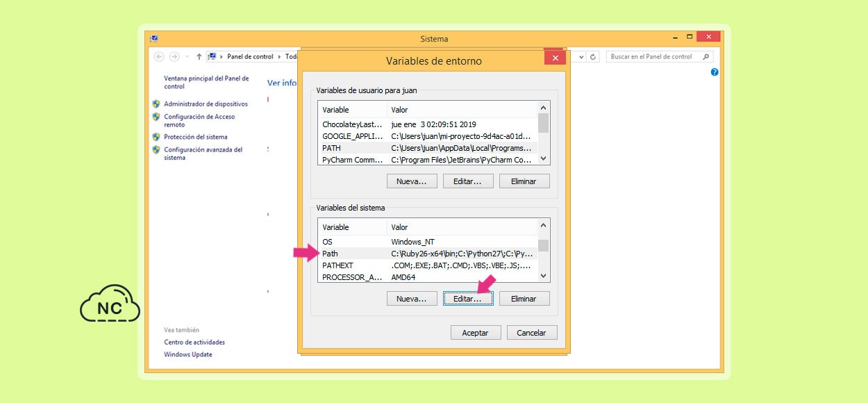Click the down arrow of system variables scrollbar

pyautogui.click(x=544, y=277)
